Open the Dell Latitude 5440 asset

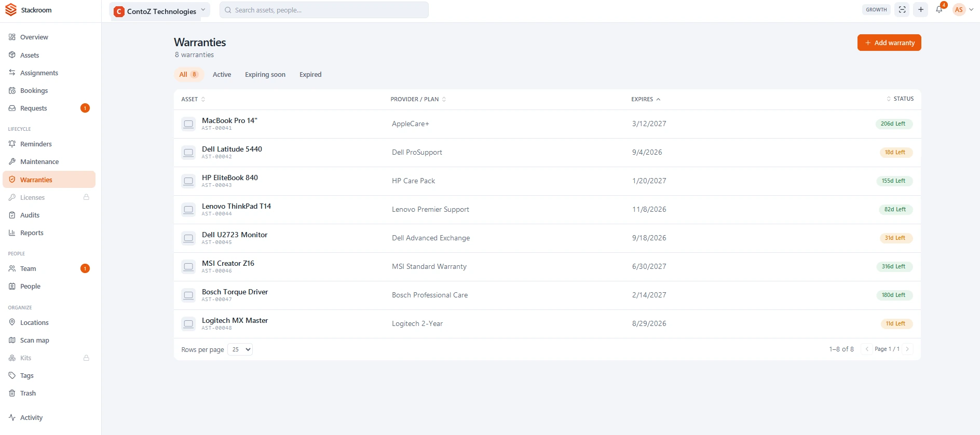(232, 149)
